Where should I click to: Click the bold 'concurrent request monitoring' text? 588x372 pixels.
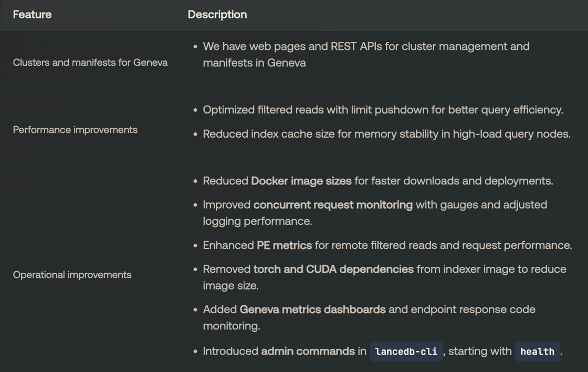pyautogui.click(x=333, y=205)
